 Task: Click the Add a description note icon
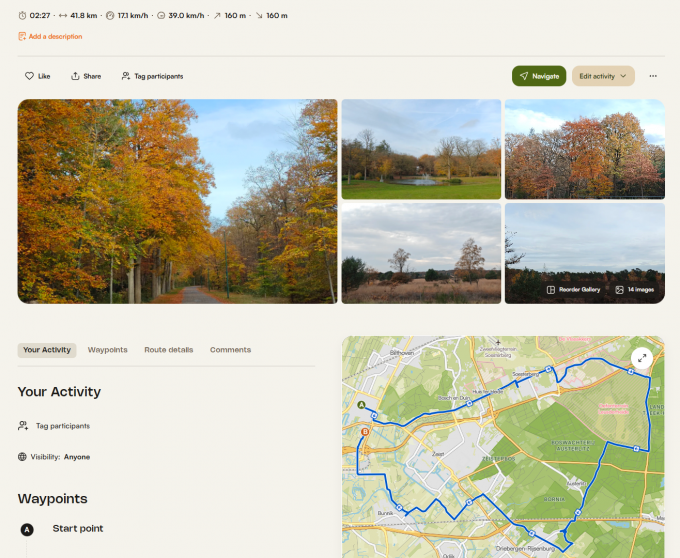(22, 37)
